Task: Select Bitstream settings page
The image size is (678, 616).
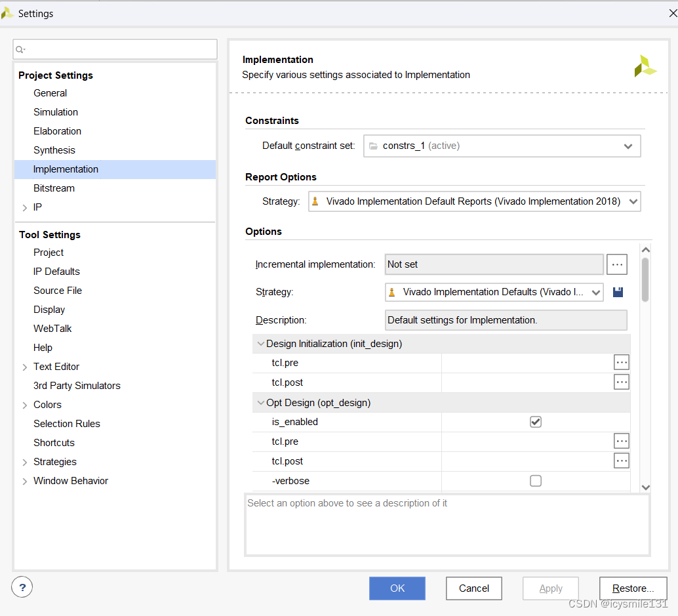Action: point(54,188)
